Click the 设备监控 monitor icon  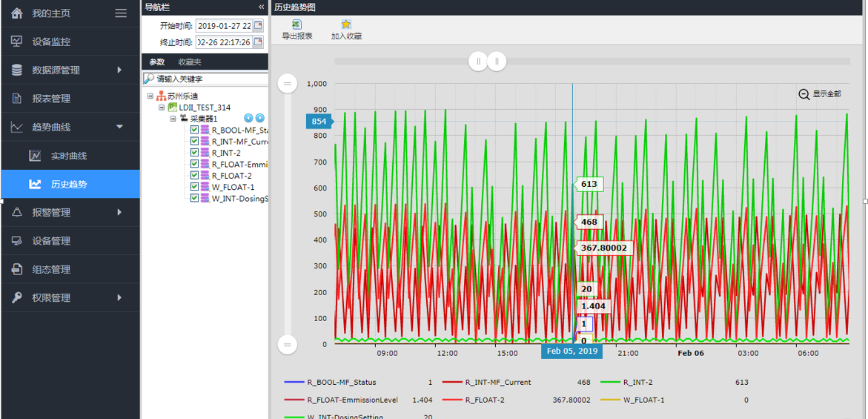tap(17, 42)
